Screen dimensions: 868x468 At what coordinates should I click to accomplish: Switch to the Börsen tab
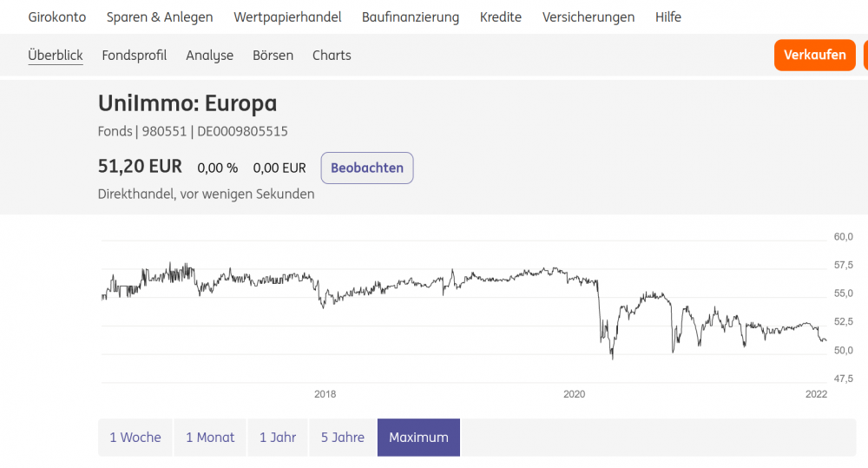273,56
